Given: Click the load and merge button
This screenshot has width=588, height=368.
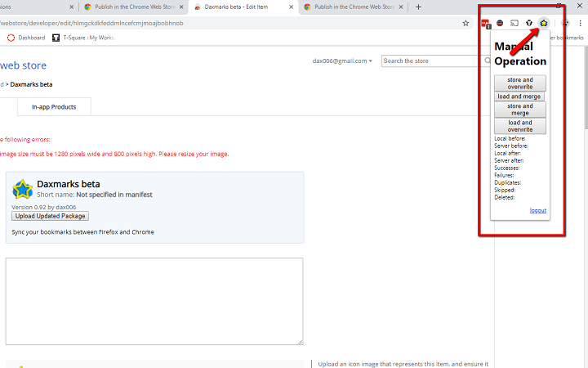Looking at the screenshot, I should [x=519, y=96].
